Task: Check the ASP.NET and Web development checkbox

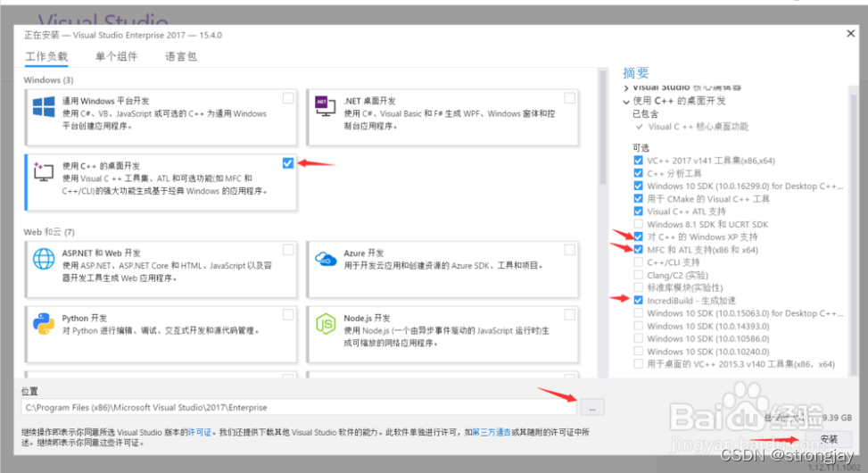Action: tap(288, 251)
